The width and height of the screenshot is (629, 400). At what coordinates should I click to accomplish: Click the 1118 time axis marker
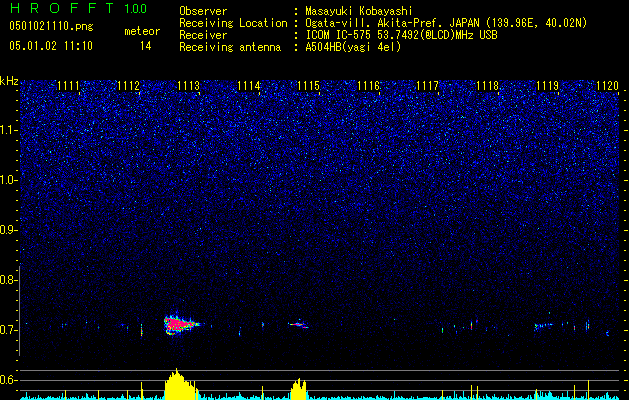(488, 85)
